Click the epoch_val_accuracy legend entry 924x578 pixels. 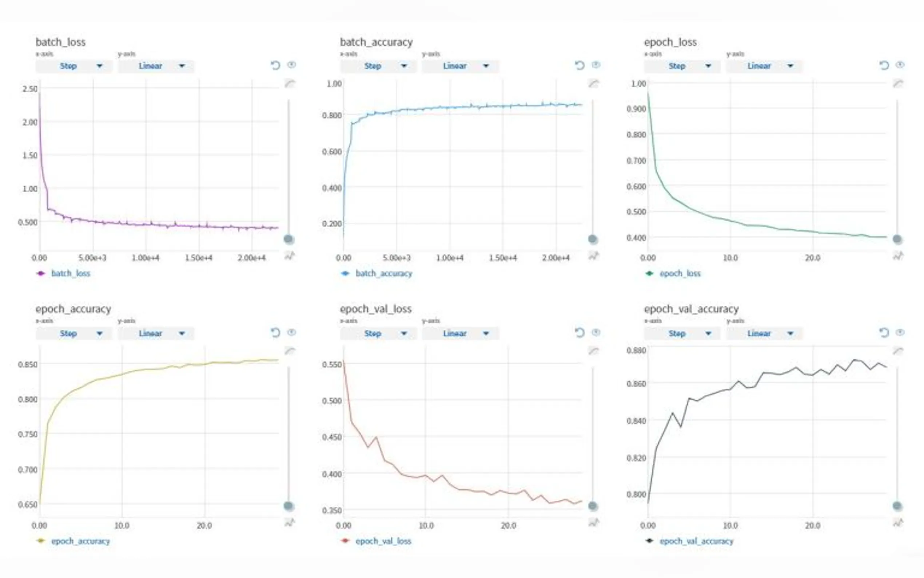click(696, 541)
